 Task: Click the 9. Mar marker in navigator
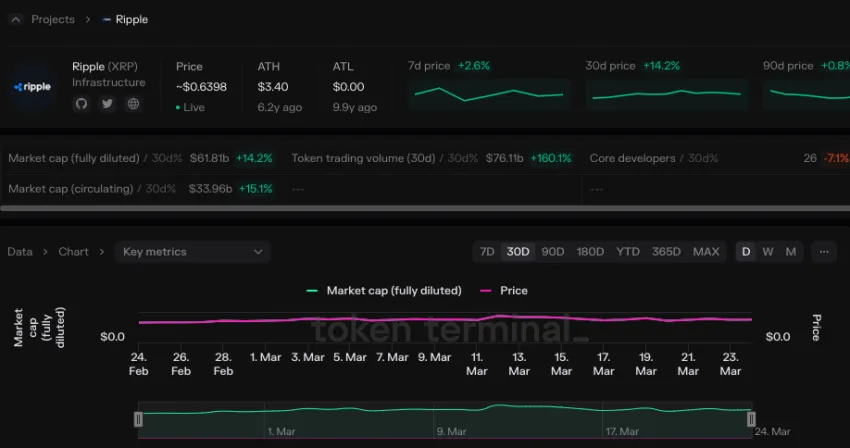pyautogui.click(x=452, y=432)
